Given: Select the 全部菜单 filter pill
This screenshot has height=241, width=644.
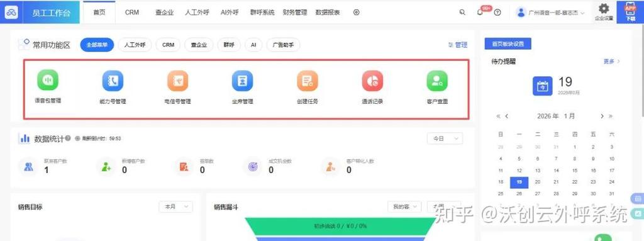Looking at the screenshot, I should pyautogui.click(x=97, y=45).
